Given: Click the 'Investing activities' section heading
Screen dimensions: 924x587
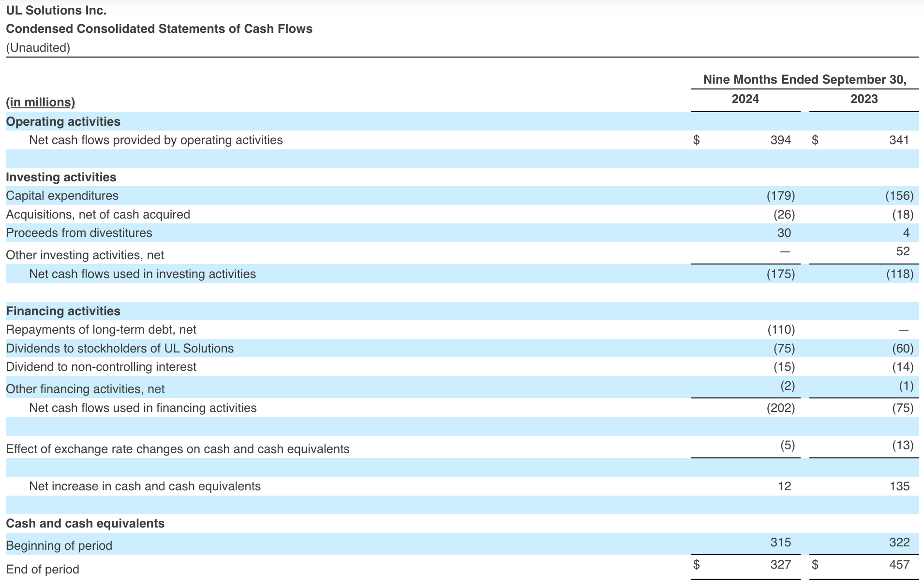Looking at the screenshot, I should tap(61, 177).
